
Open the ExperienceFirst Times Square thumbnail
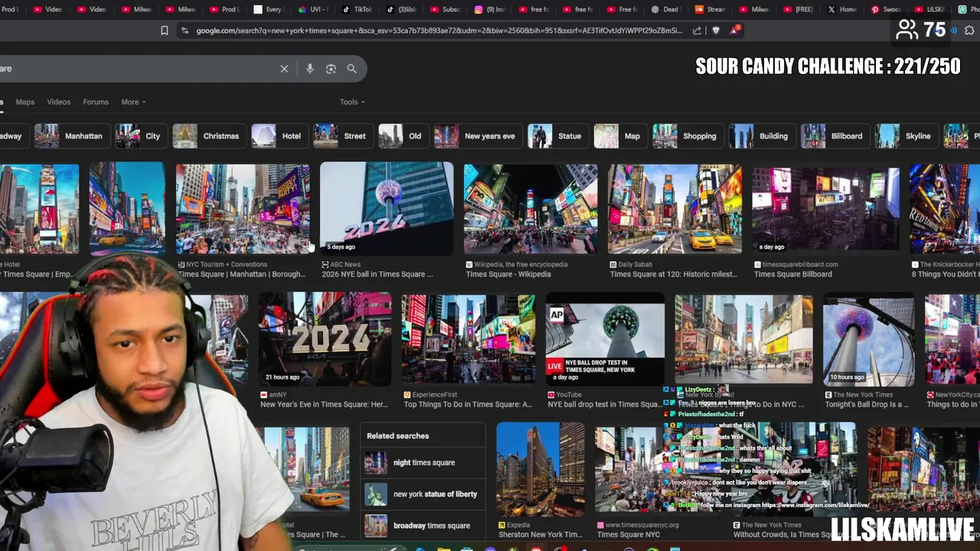click(469, 339)
